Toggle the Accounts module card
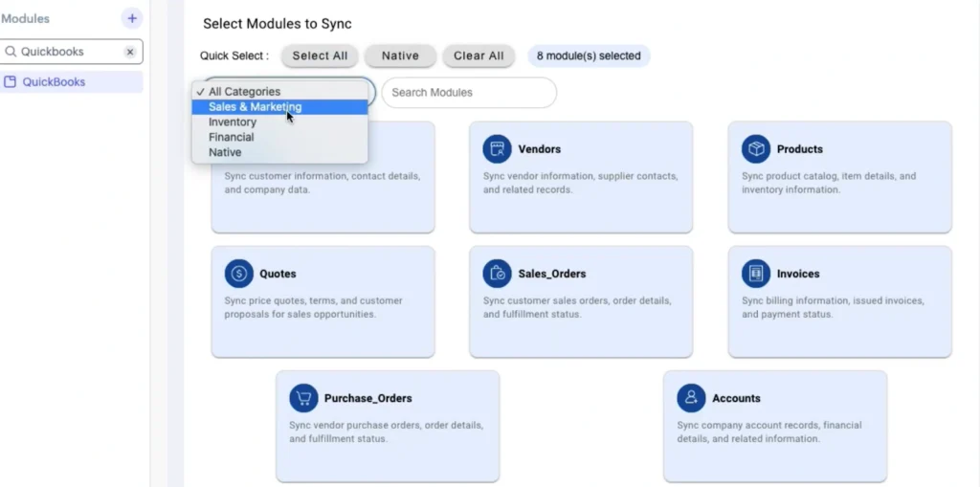Viewport: 980px width, 487px height. point(775,426)
